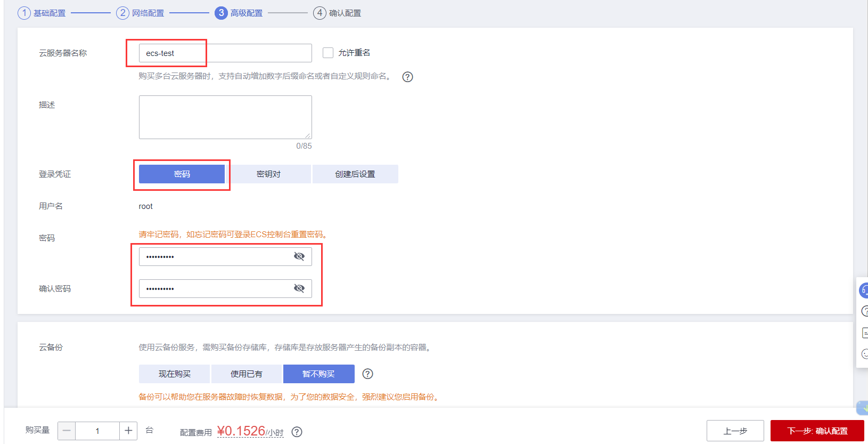Decrease purchase quantity with minus button
The width and height of the screenshot is (868, 444).
67,431
